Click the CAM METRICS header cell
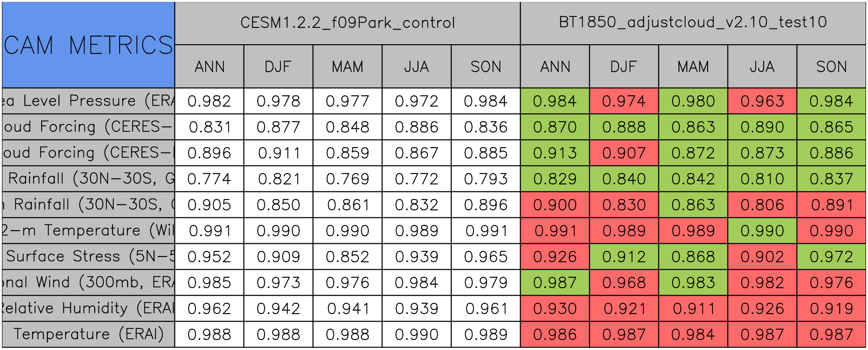Screen dimensions: 868x350 coord(88,45)
